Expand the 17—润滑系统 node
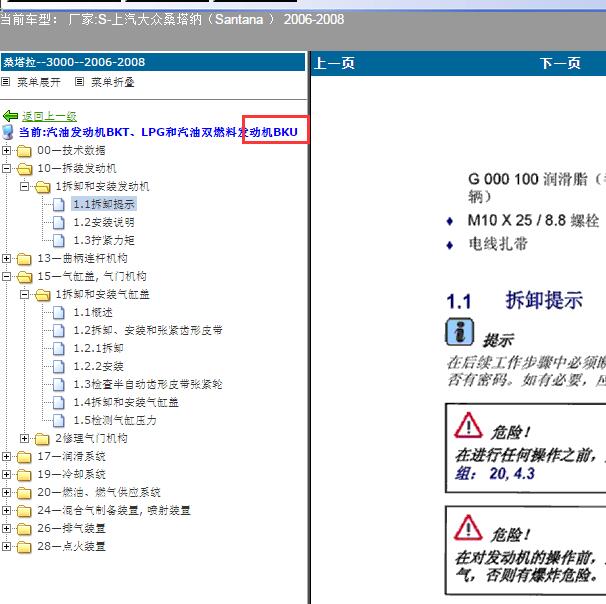 point(7,456)
